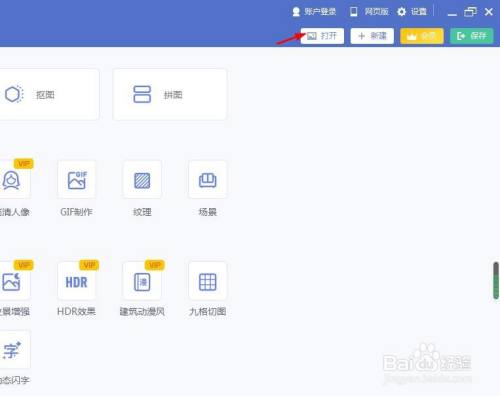Viewport: 500px width, 396px height.
Task: Open the 拼图 collage card
Action: pyautogui.click(x=170, y=95)
